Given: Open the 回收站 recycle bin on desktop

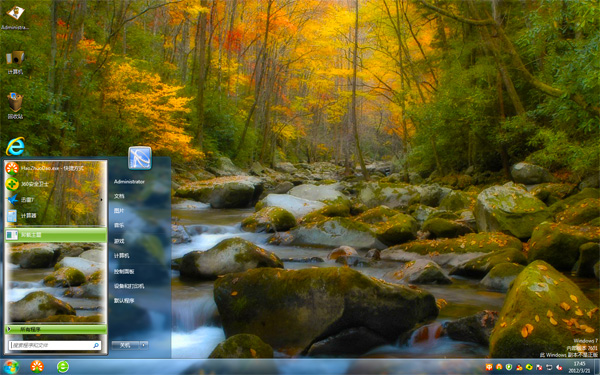Looking at the screenshot, I should click(x=15, y=106).
